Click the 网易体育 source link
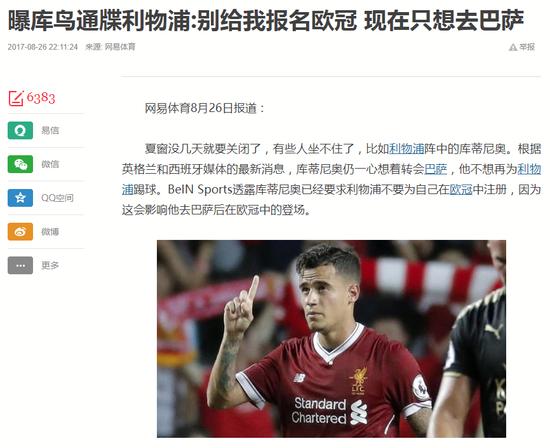 [x=120, y=47]
